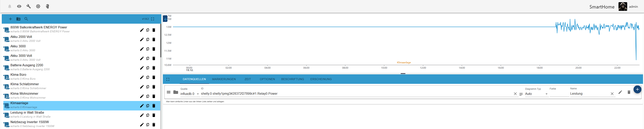This screenshot has height=129, width=644.
Task: Select the Leistung in Watt Straße chart
Action: click(27, 113)
